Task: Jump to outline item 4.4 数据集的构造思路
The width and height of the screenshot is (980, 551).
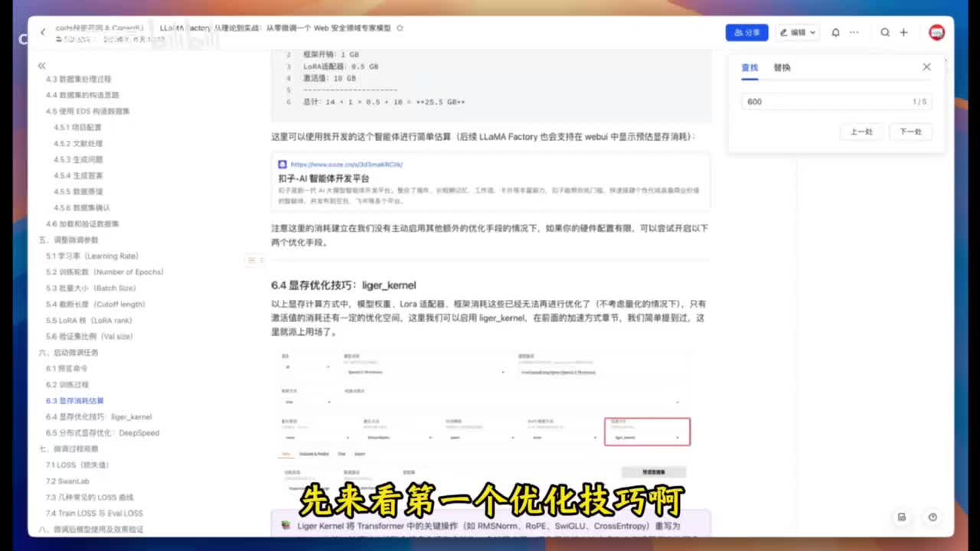Action: 82,95
